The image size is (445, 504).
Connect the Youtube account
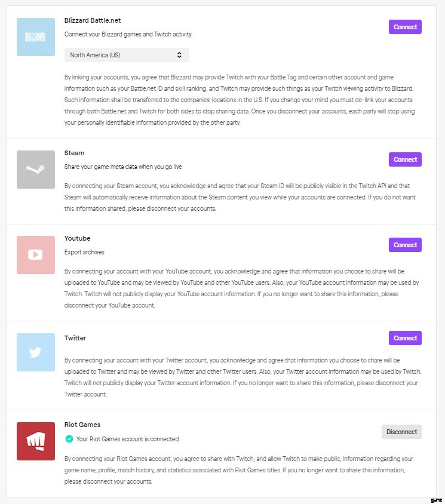[405, 245]
